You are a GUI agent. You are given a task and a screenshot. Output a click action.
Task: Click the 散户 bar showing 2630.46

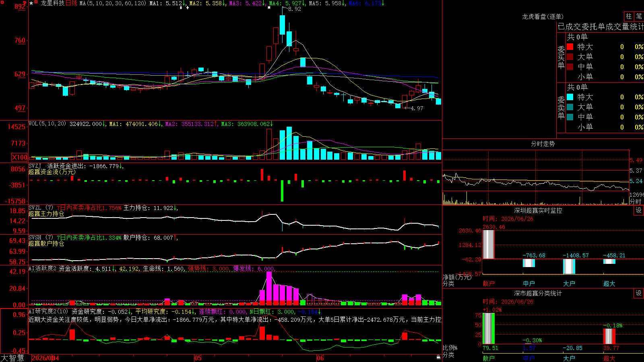488,244
